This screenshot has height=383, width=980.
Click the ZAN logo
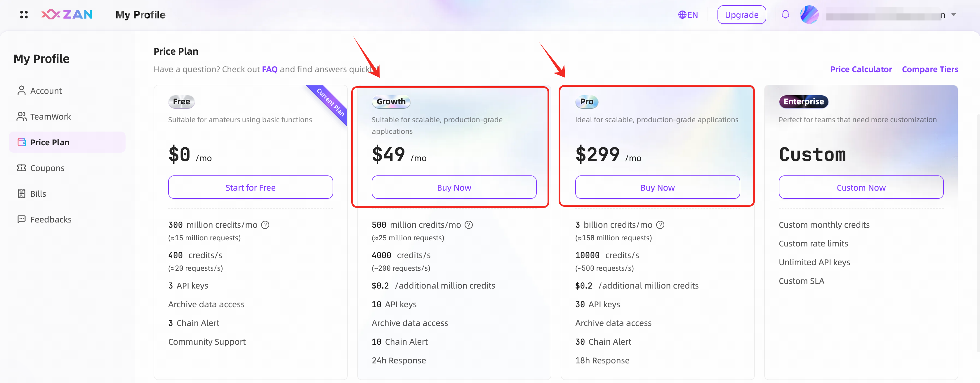pyautogui.click(x=67, y=15)
